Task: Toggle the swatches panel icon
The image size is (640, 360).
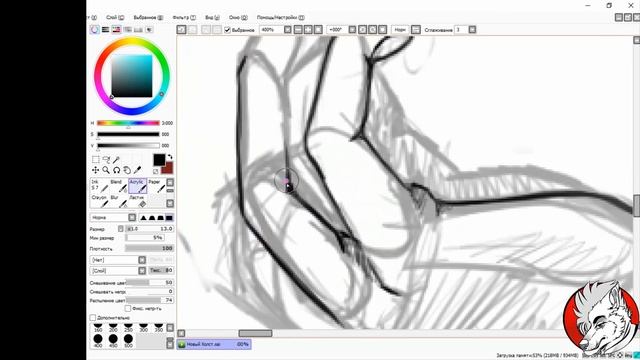Action: click(138, 29)
